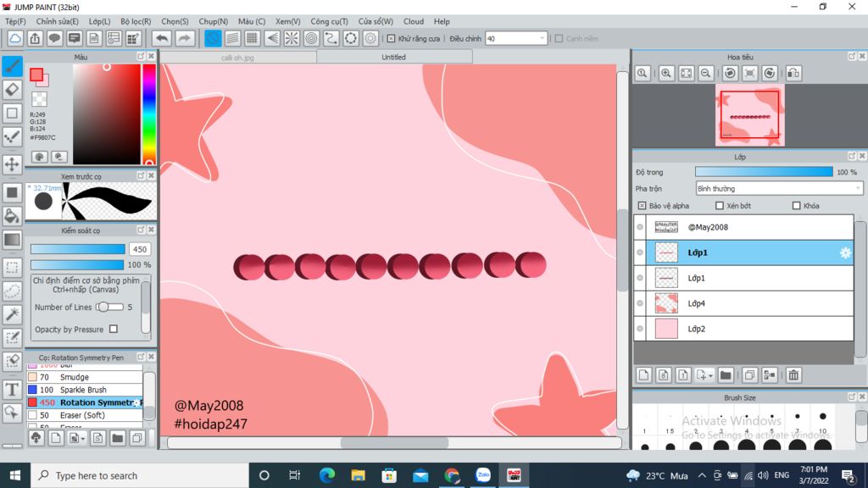This screenshot has height=488, width=868.
Task: Select the Lớp4 layer row
Action: [x=743, y=303]
